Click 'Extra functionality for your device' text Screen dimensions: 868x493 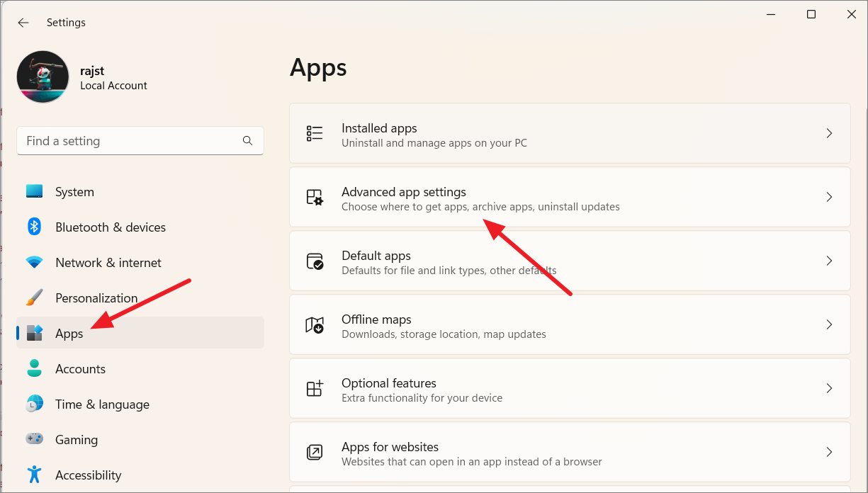[422, 398]
